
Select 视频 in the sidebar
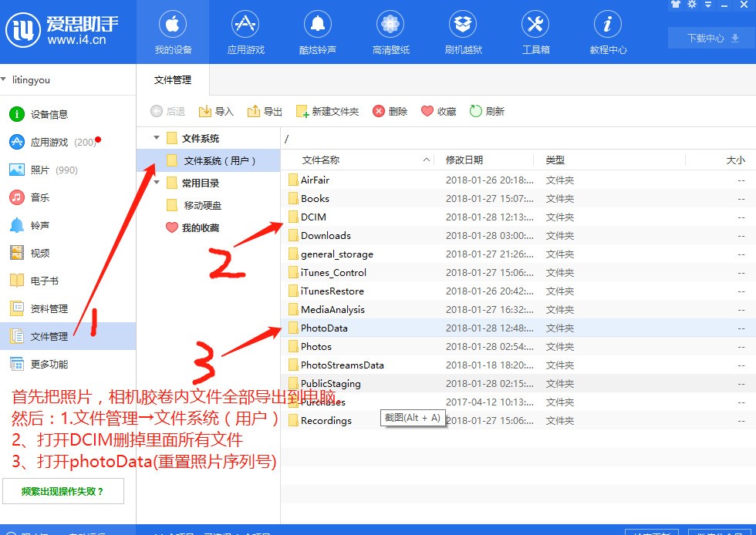pos(68,253)
